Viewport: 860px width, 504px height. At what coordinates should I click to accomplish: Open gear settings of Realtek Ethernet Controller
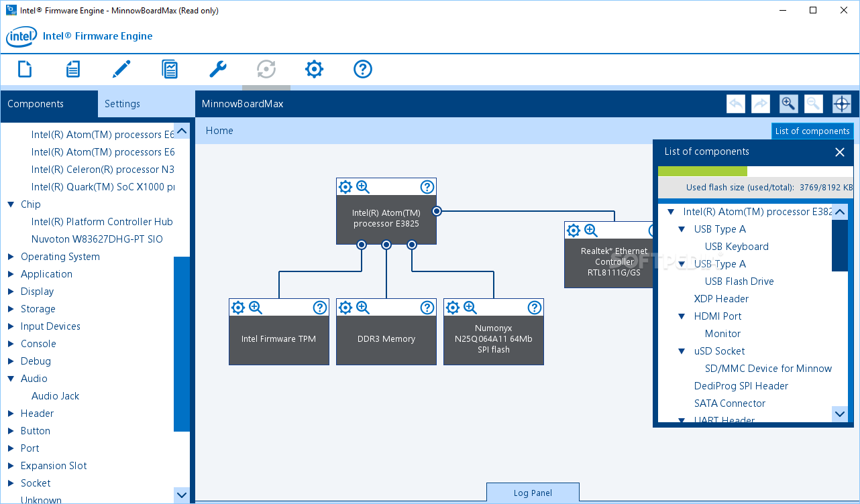coord(574,231)
